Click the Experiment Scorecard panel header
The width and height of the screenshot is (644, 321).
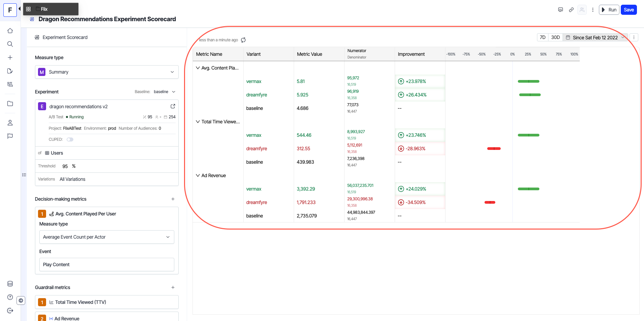pyautogui.click(x=65, y=37)
